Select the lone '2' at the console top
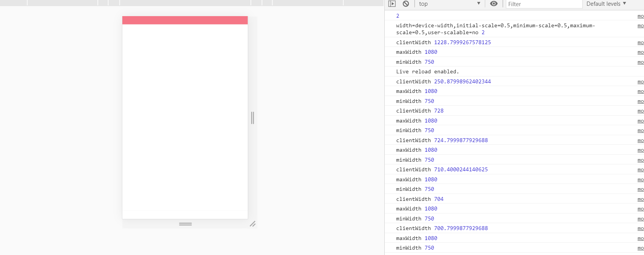The image size is (644, 255). (x=398, y=16)
